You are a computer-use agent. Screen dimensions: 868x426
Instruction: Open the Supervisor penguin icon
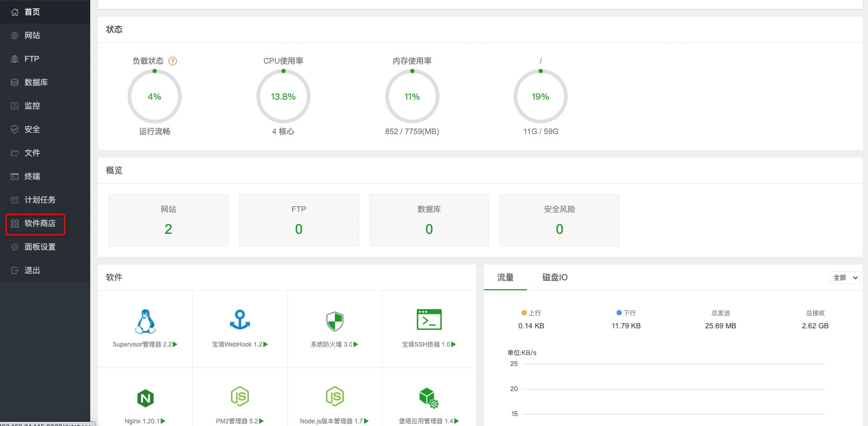(145, 321)
